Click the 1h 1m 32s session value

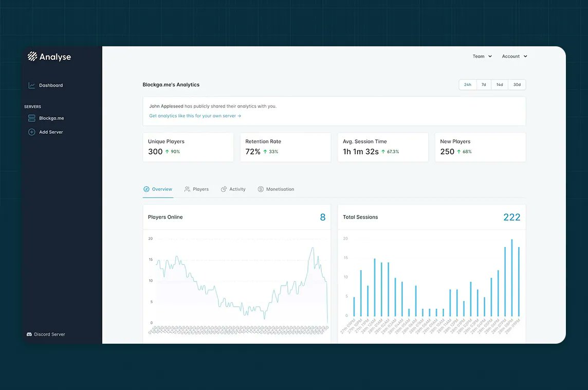point(361,152)
